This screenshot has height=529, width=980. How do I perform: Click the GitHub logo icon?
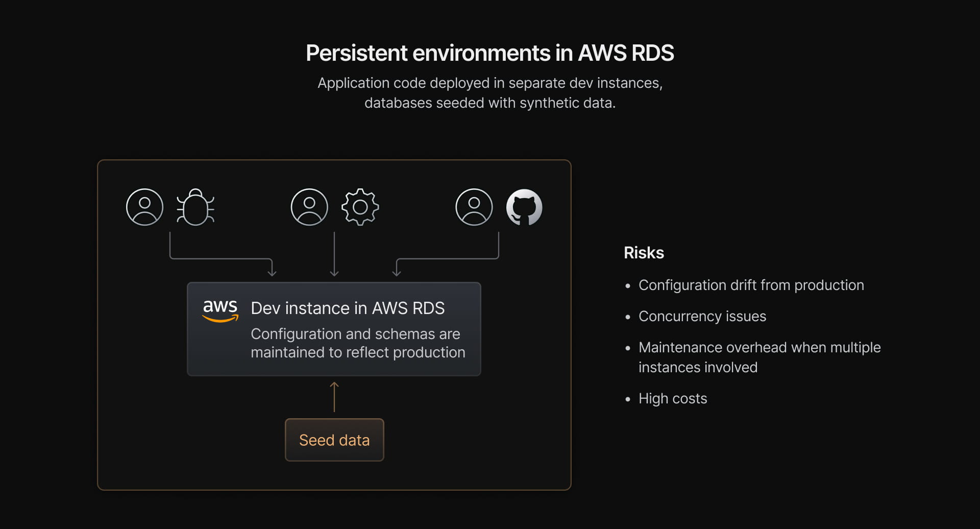point(524,207)
